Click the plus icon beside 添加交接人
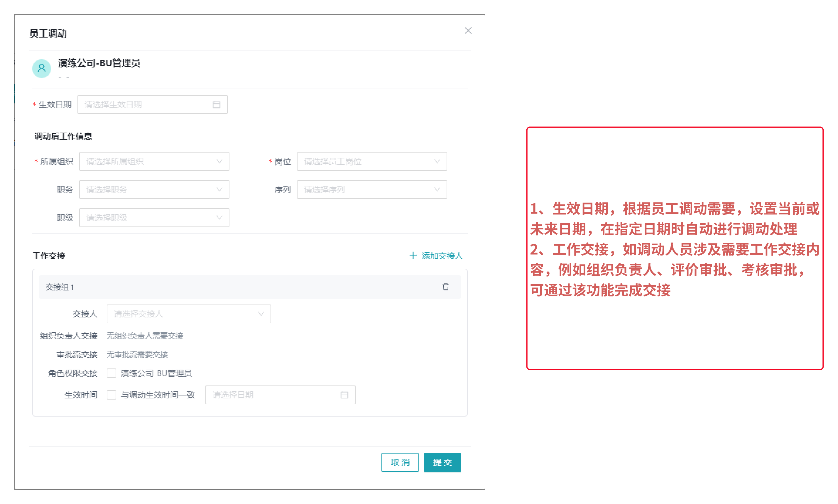The image size is (838, 504). coord(413,256)
